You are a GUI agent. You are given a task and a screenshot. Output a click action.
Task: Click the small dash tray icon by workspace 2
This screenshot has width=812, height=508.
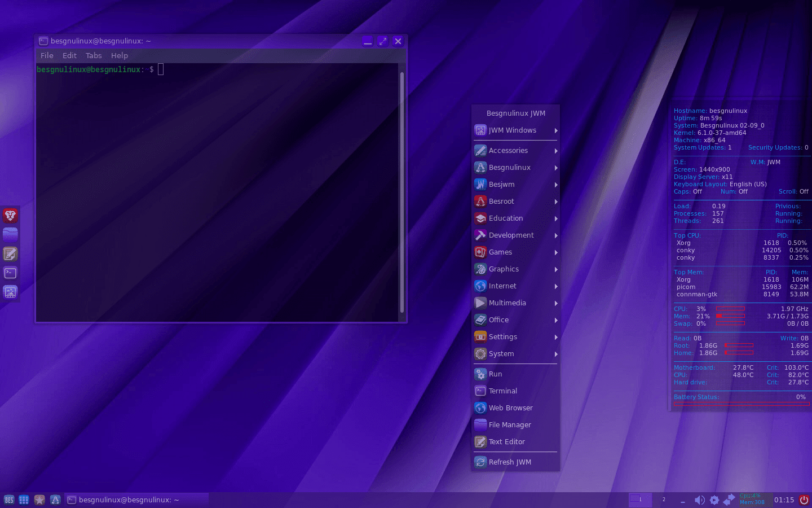coord(683,501)
